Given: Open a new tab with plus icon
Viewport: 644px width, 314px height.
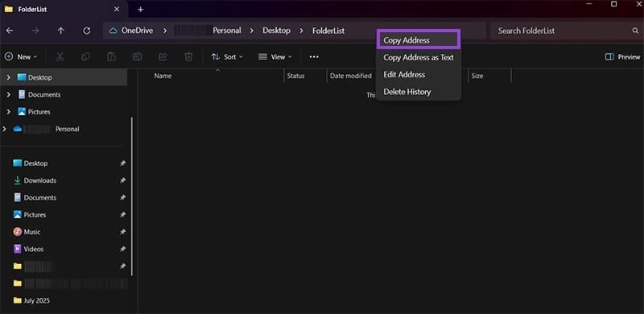Looking at the screenshot, I should [140, 9].
